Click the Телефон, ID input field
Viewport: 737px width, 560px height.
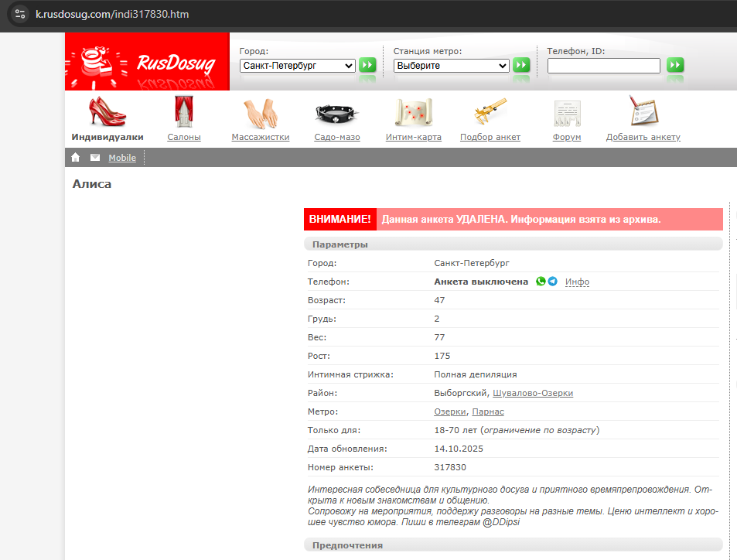pos(603,66)
